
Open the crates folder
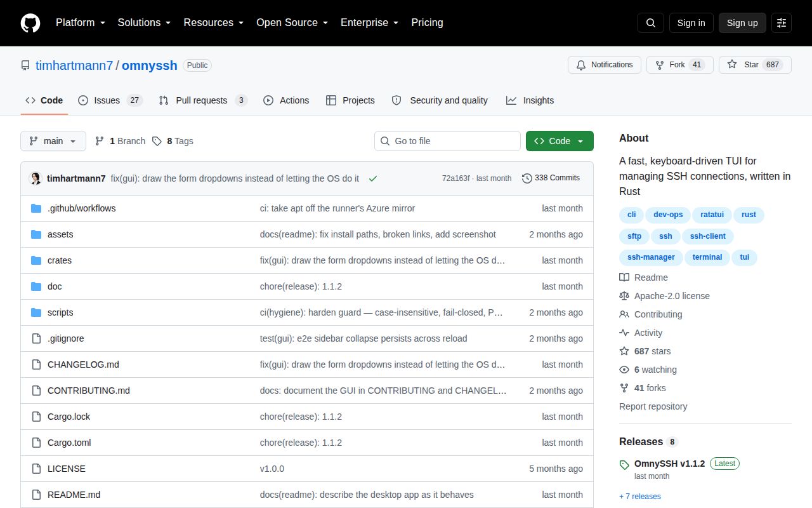click(60, 260)
